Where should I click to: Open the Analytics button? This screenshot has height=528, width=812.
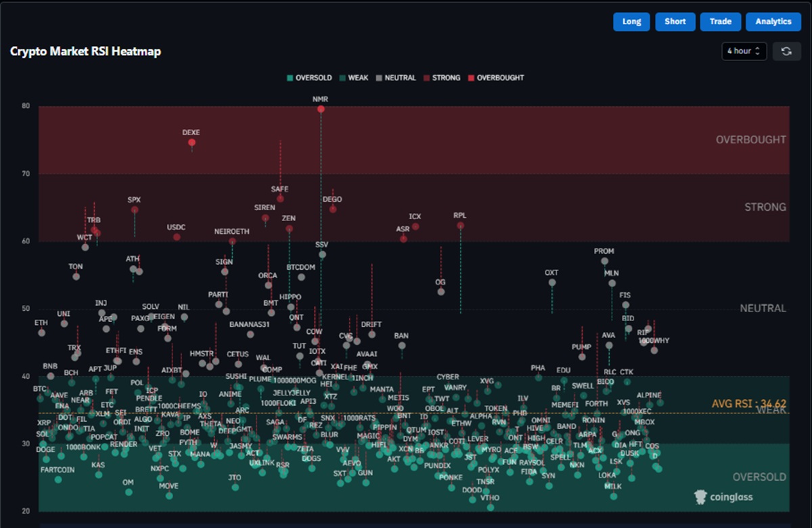click(x=773, y=22)
